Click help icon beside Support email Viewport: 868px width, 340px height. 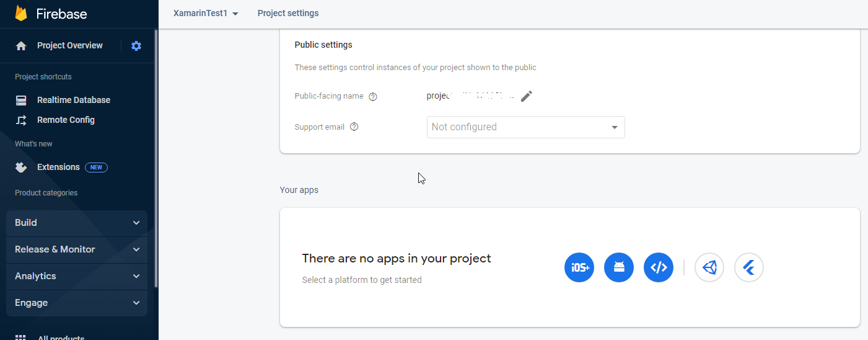click(x=354, y=127)
